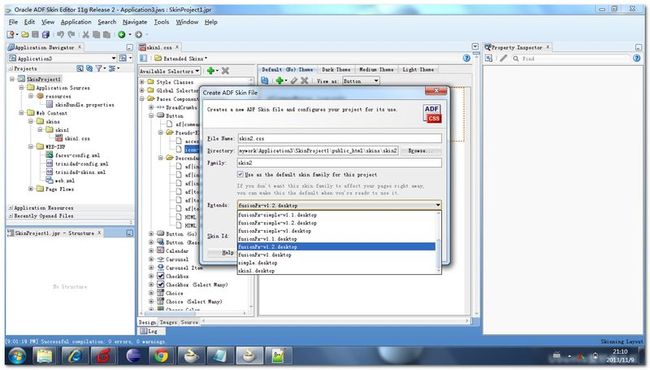Click the Windows Start orb
The width and height of the screenshot is (650, 370).
pyautogui.click(x=17, y=355)
